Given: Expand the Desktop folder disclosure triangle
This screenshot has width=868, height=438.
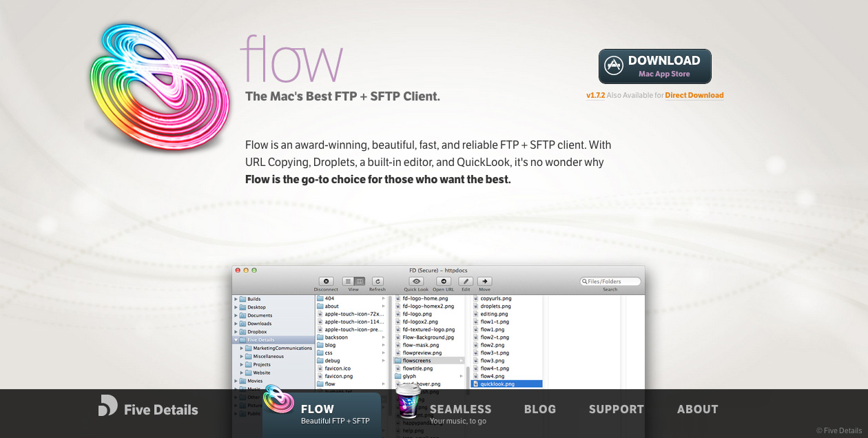Looking at the screenshot, I should [x=236, y=307].
